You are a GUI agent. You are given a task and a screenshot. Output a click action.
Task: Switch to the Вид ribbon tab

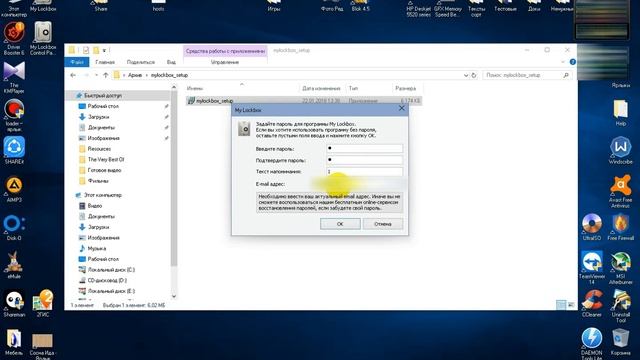(x=171, y=62)
